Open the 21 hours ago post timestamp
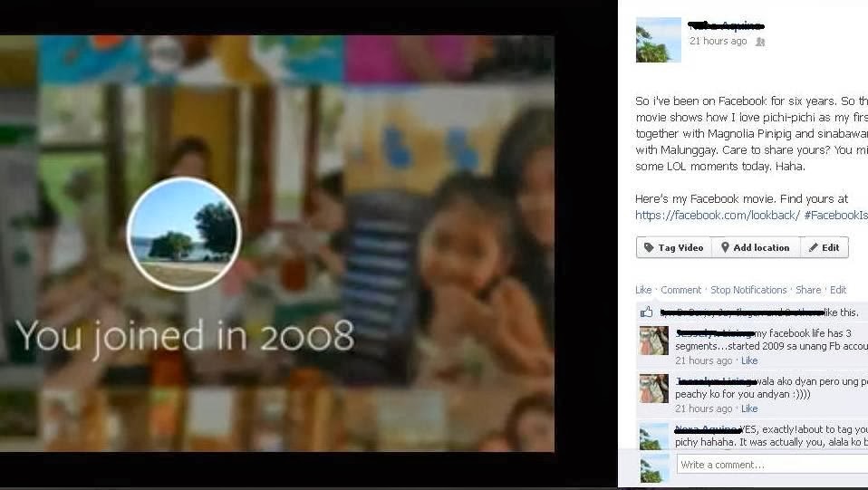 tap(718, 41)
